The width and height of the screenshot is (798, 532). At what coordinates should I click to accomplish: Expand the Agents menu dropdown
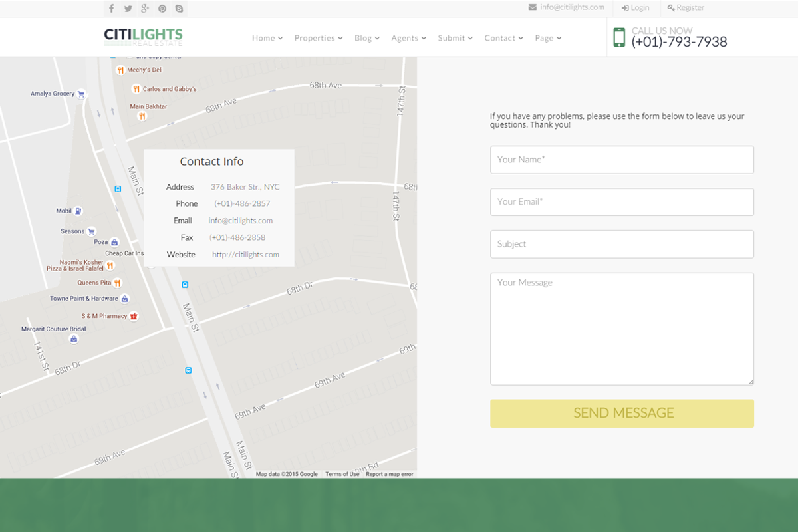408,38
